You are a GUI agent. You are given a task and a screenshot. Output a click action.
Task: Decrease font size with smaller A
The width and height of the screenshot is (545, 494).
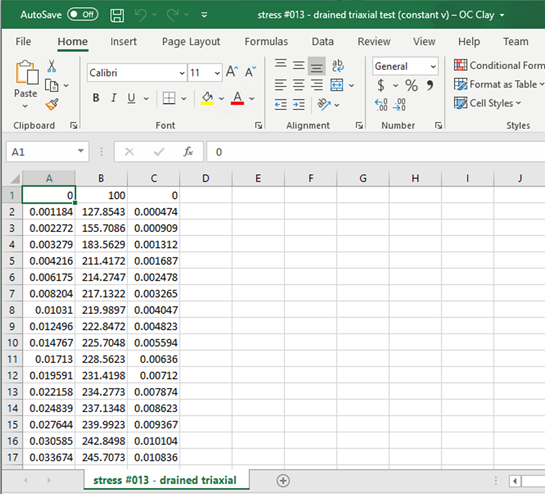250,72
